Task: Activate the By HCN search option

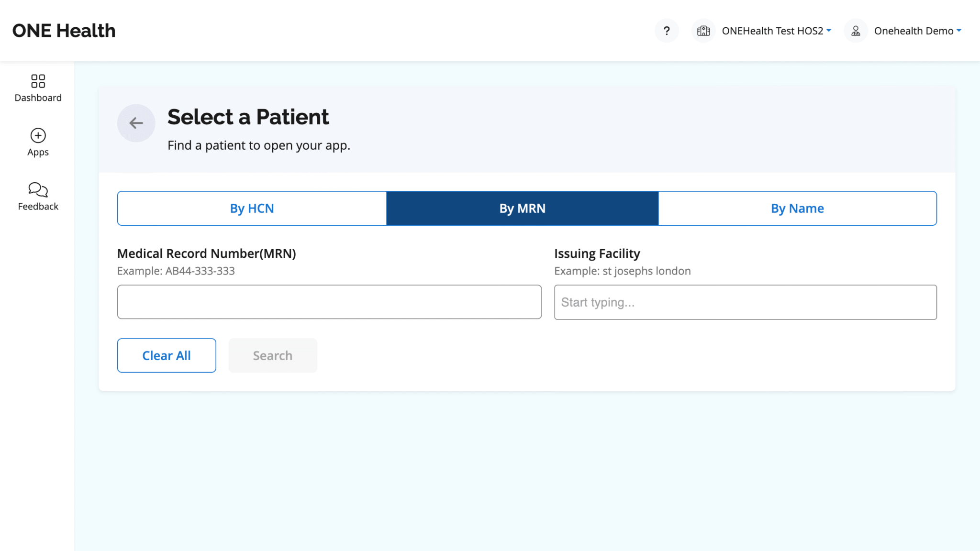Action: pyautogui.click(x=251, y=208)
